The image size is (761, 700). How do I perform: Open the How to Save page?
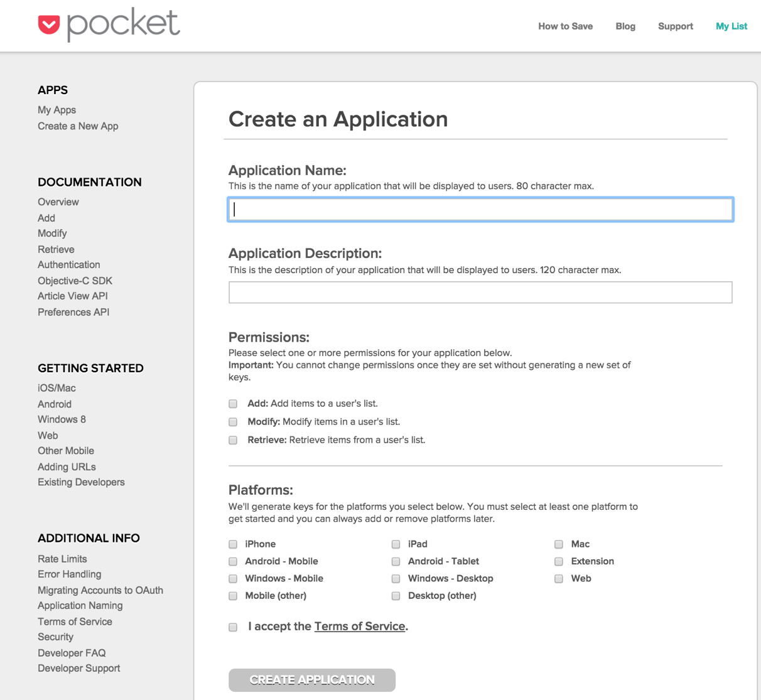[x=565, y=26]
